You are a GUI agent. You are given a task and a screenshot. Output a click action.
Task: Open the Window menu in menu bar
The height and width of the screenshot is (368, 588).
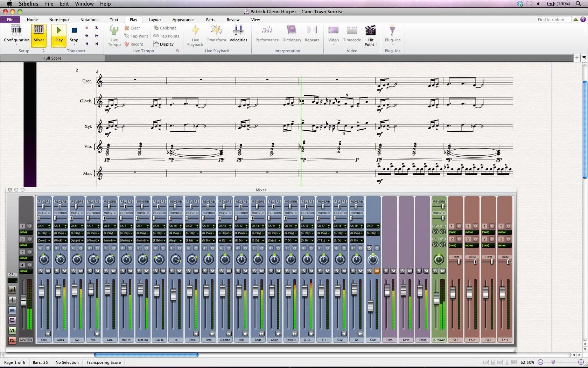(84, 4)
